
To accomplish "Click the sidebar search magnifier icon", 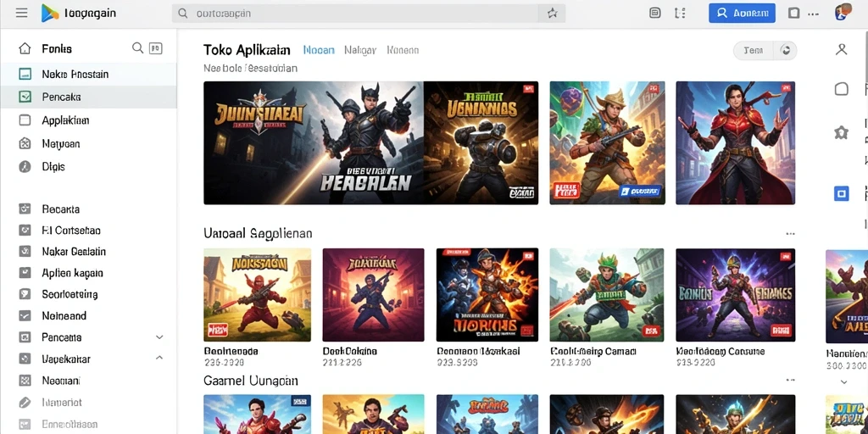I will [138, 48].
